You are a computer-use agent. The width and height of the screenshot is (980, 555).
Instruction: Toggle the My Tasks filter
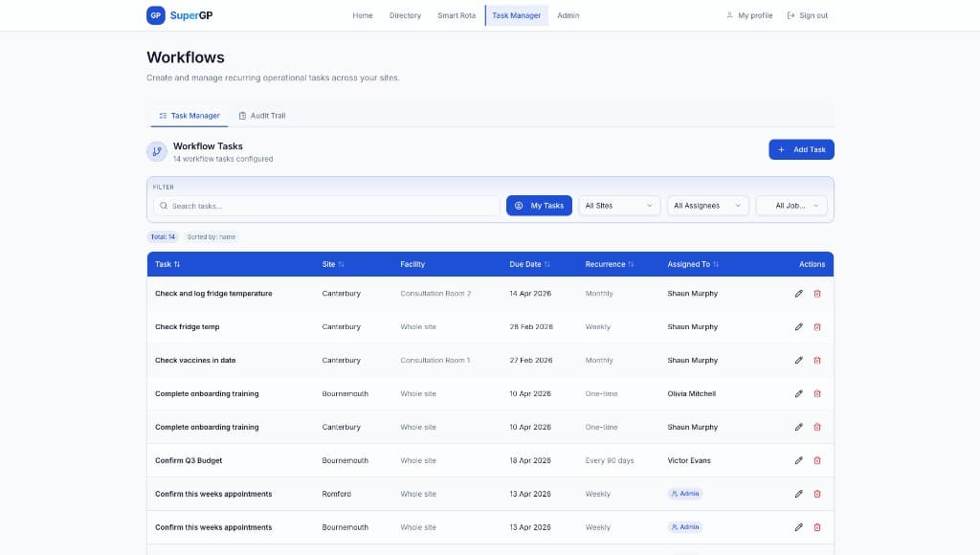pyautogui.click(x=539, y=206)
